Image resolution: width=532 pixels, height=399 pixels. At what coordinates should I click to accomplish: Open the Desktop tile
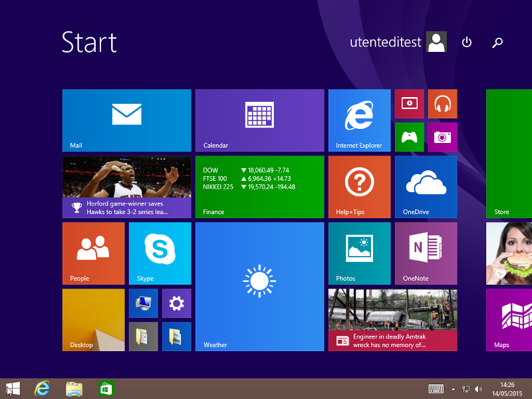pyautogui.click(x=94, y=320)
